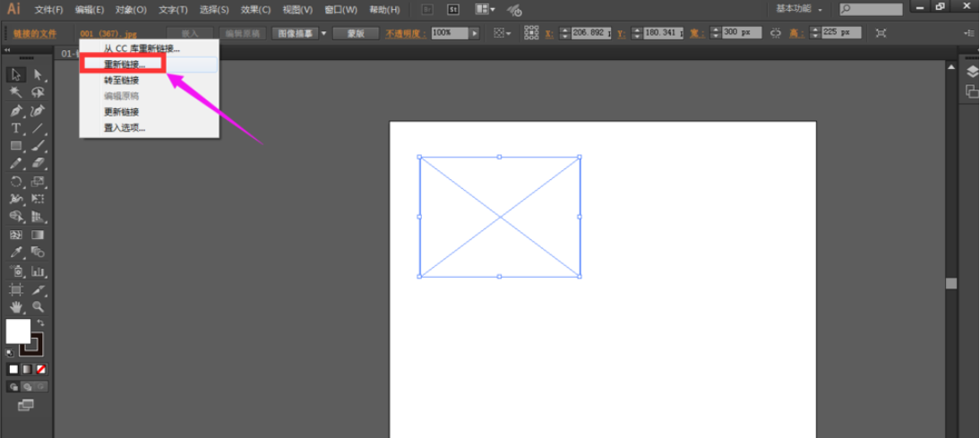
Task: Select the Eyedropper tool
Action: [16, 253]
